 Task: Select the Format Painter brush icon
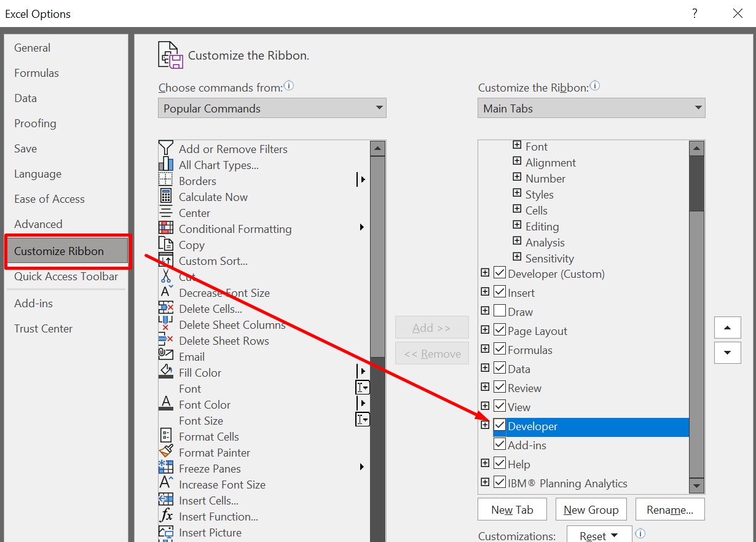(x=166, y=452)
